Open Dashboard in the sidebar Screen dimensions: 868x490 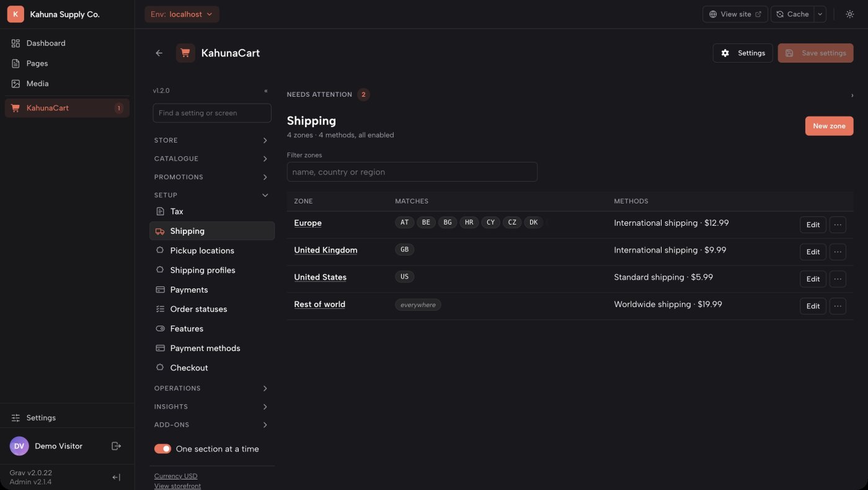[67, 43]
